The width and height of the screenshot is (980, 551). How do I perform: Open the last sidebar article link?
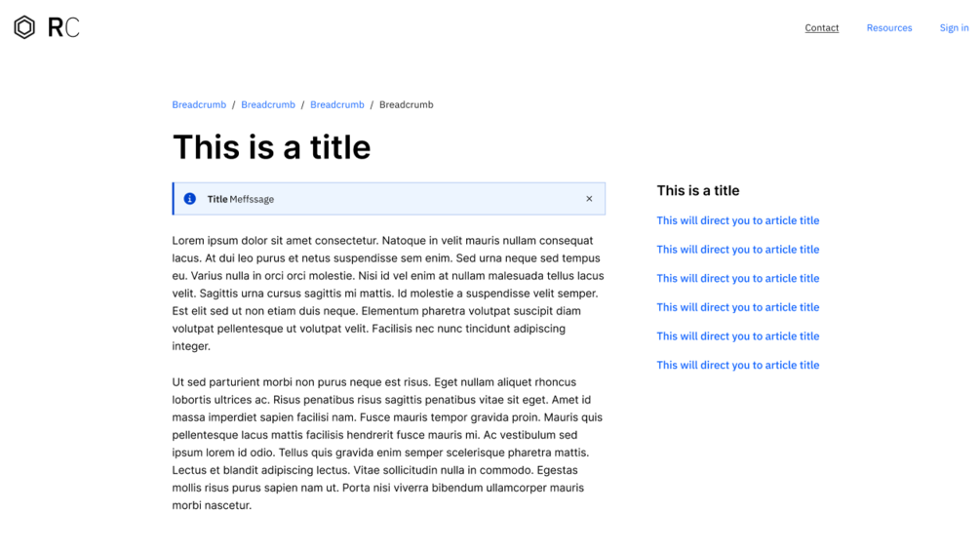(738, 365)
